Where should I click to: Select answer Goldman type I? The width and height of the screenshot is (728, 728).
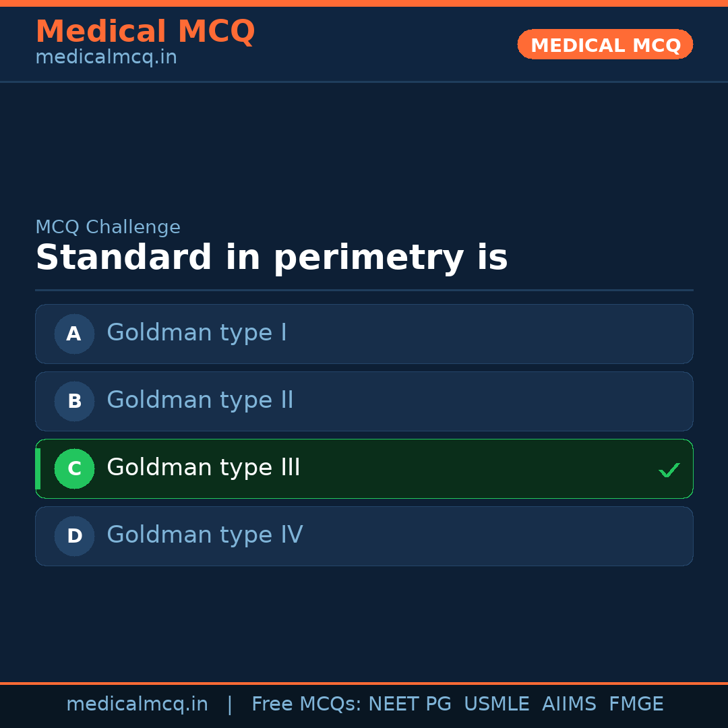(x=364, y=334)
